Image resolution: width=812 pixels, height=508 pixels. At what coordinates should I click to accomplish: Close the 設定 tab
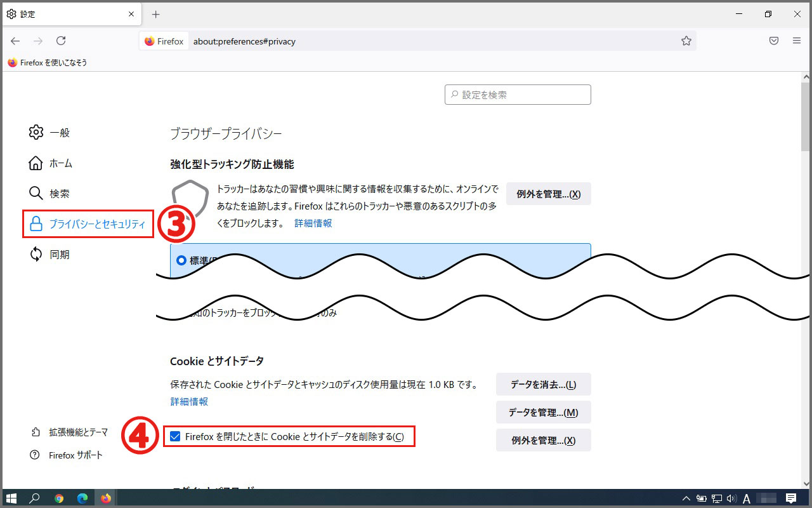(x=131, y=14)
